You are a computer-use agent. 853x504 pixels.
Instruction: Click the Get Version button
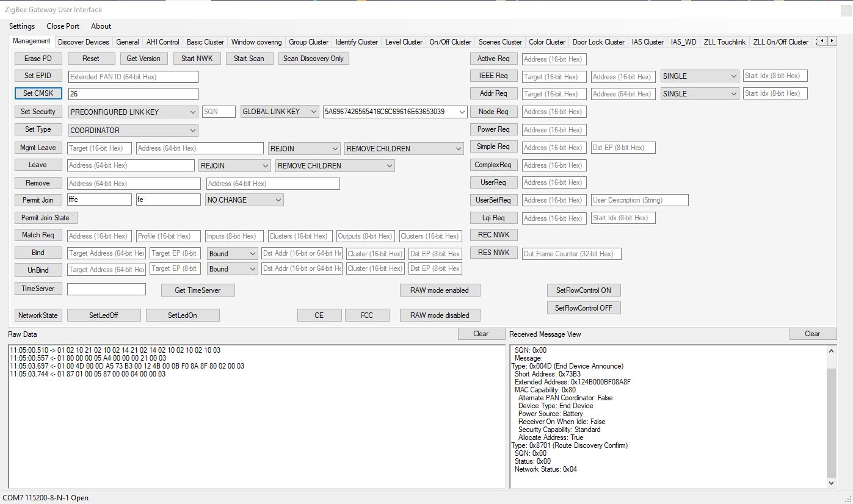click(x=143, y=59)
